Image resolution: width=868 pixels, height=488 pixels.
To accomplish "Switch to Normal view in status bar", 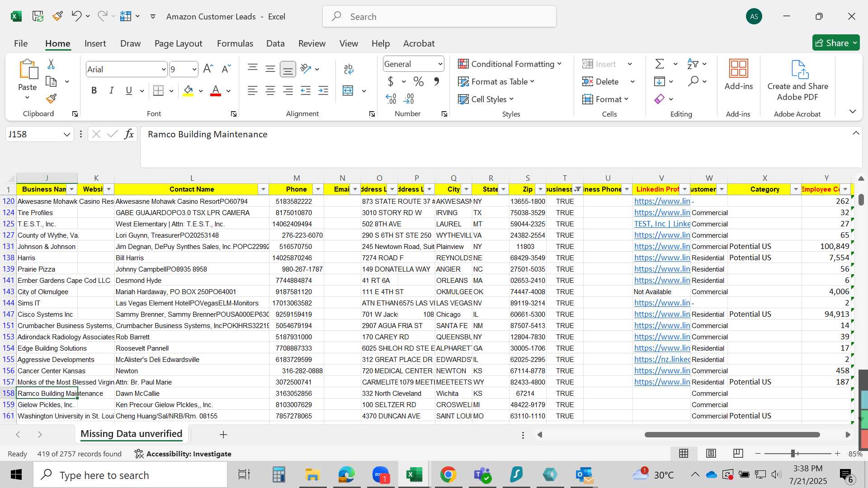I will coord(684,453).
